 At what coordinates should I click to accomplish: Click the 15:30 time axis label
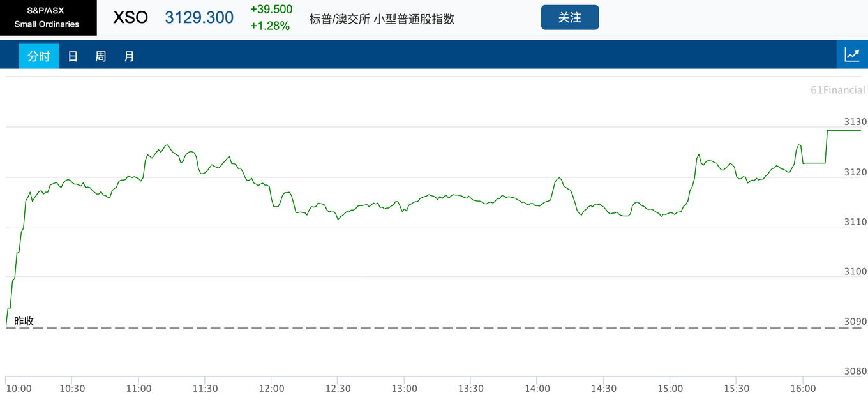[737, 389]
